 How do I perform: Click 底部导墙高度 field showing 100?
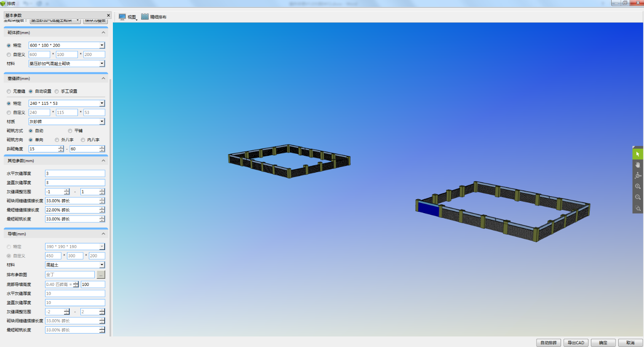point(93,285)
